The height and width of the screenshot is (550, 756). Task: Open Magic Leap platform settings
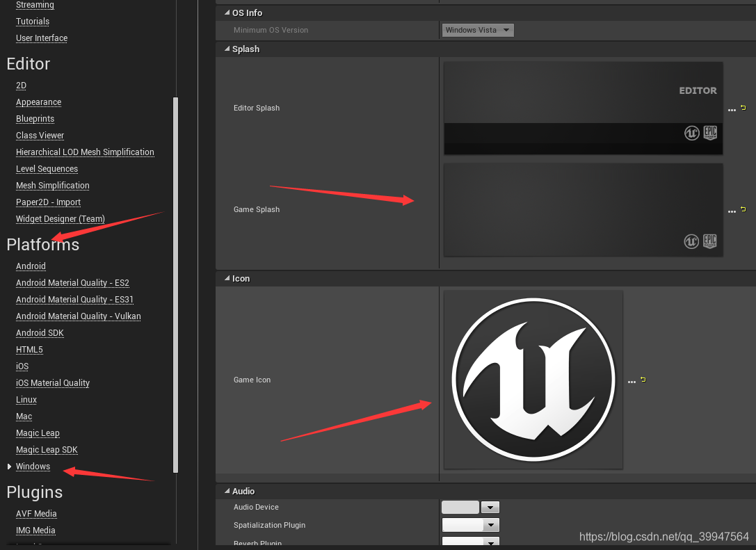click(38, 433)
